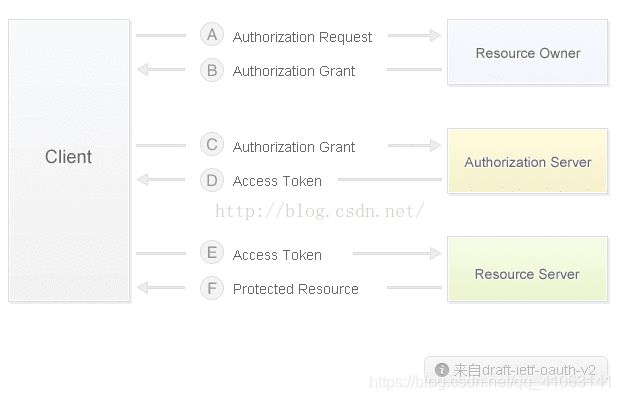Image resolution: width=620 pixels, height=400 pixels.
Task: Click the circled E step icon
Action: 212,252
